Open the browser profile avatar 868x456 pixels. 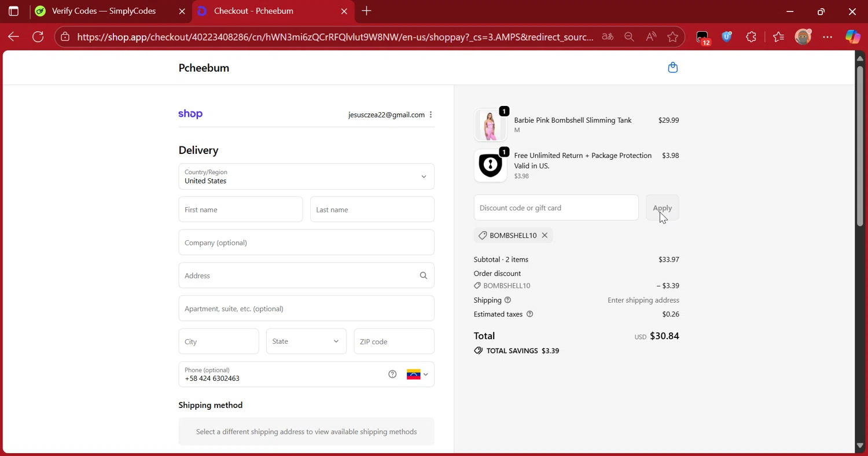(x=803, y=37)
